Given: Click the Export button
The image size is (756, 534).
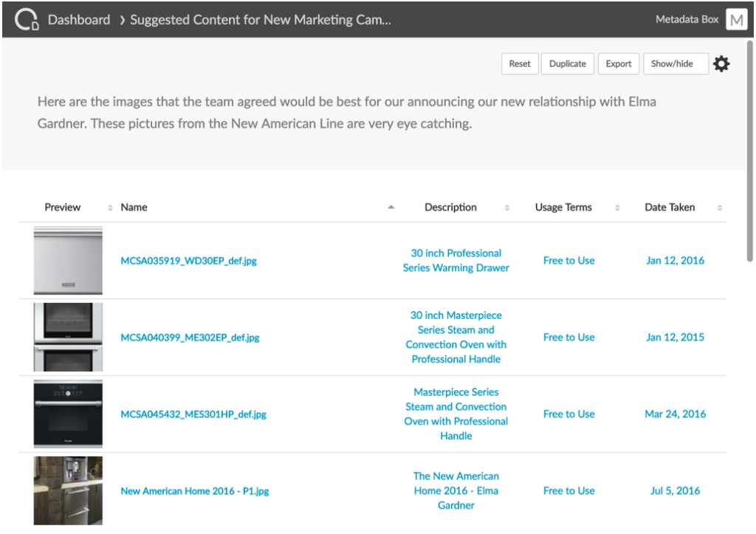Looking at the screenshot, I should (x=619, y=64).
